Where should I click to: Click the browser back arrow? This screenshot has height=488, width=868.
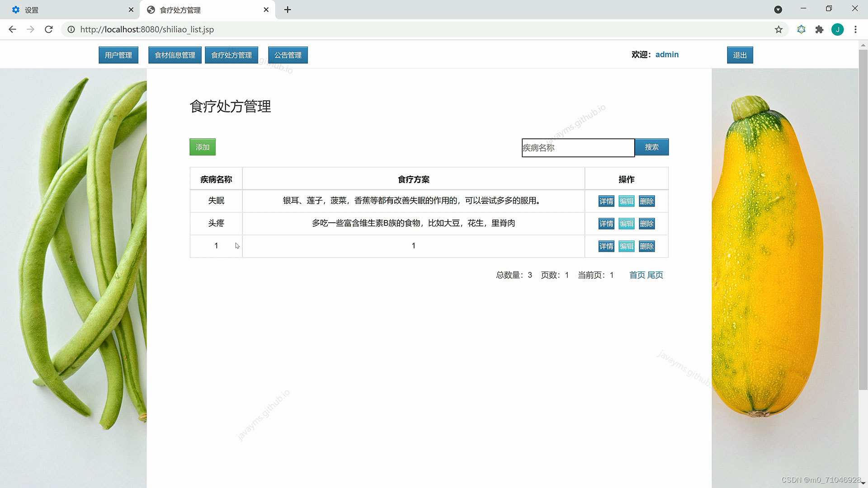point(12,29)
